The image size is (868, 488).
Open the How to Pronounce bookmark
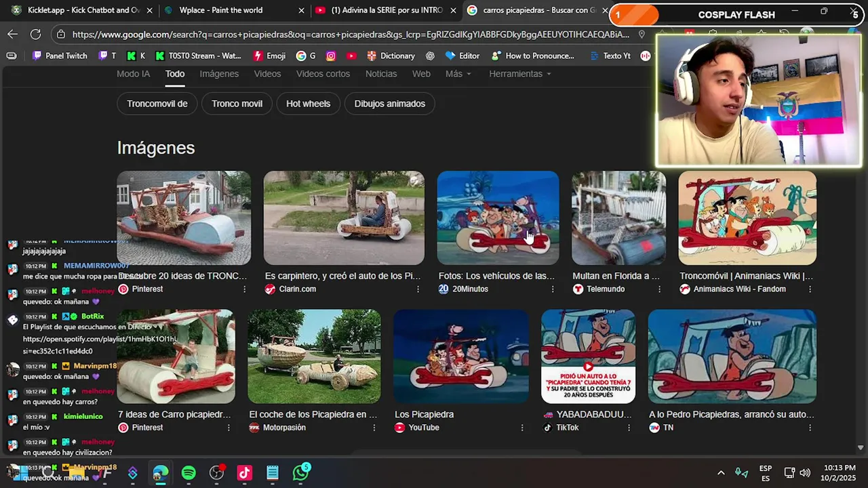[x=533, y=56]
